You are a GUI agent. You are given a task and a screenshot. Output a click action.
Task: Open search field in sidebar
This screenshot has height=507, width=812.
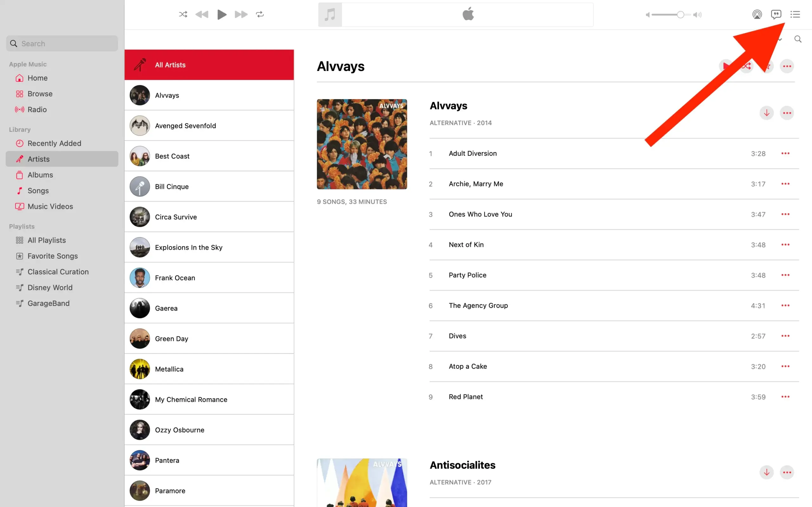tap(62, 43)
